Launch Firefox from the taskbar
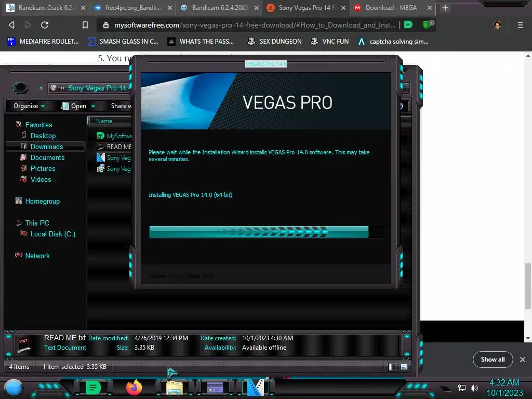This screenshot has width=532, height=399. click(134, 388)
